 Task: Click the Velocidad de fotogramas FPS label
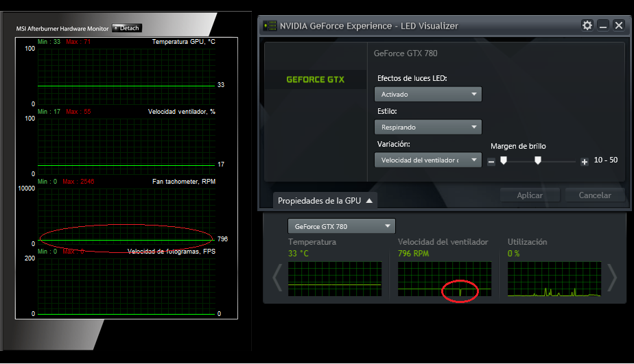pos(172,252)
